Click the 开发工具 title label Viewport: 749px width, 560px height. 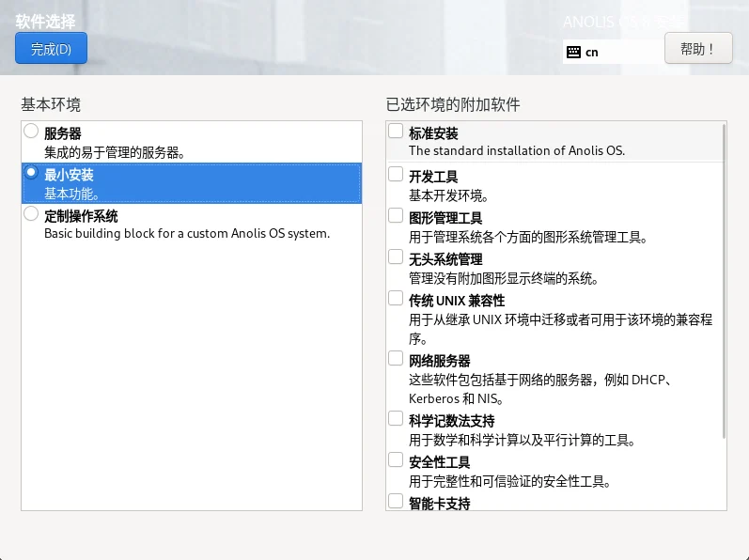433,177
